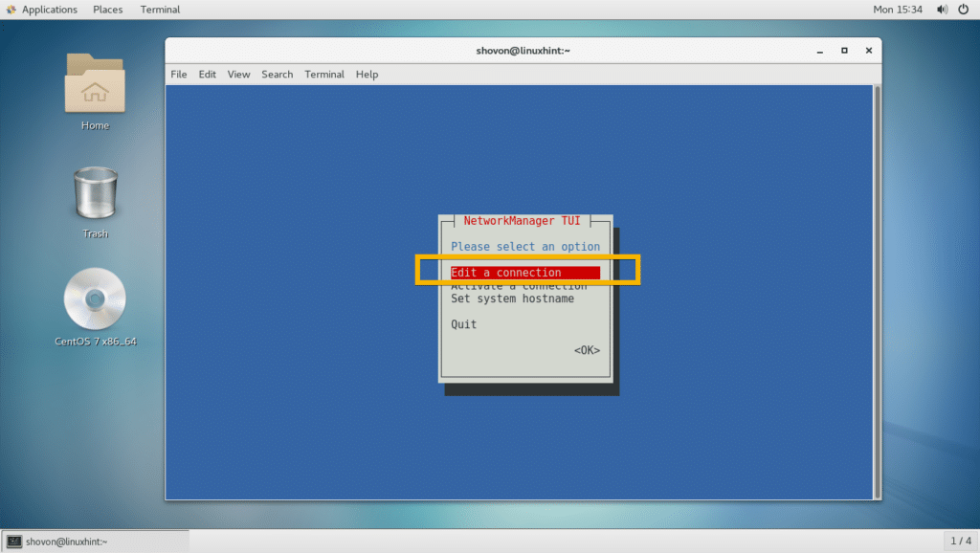
Task: Open the CentOS 7 x86_64 disc icon
Action: coord(95,299)
